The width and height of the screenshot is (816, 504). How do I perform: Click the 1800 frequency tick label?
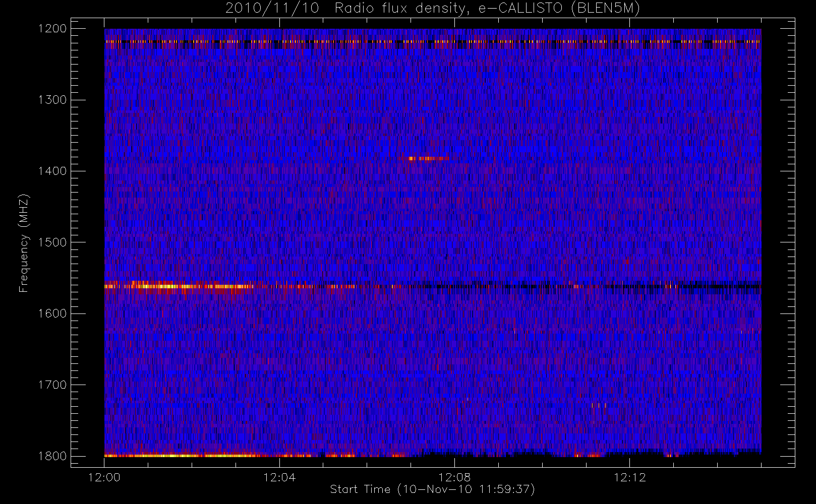click(x=52, y=456)
